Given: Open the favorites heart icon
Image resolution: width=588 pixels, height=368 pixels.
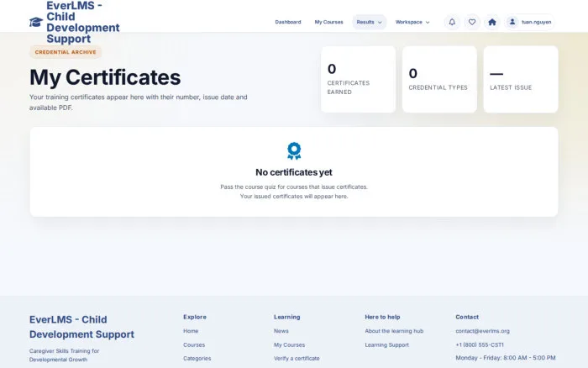Looking at the screenshot, I should point(472,22).
